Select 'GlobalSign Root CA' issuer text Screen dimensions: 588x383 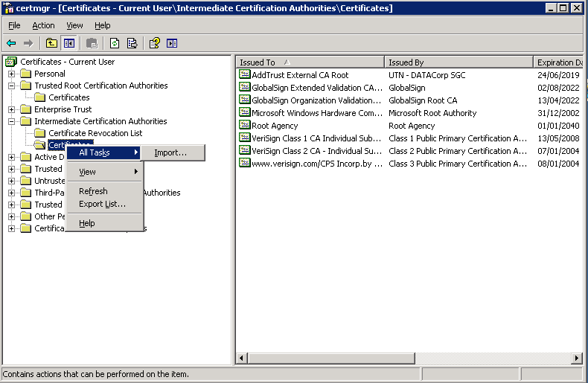(x=423, y=100)
